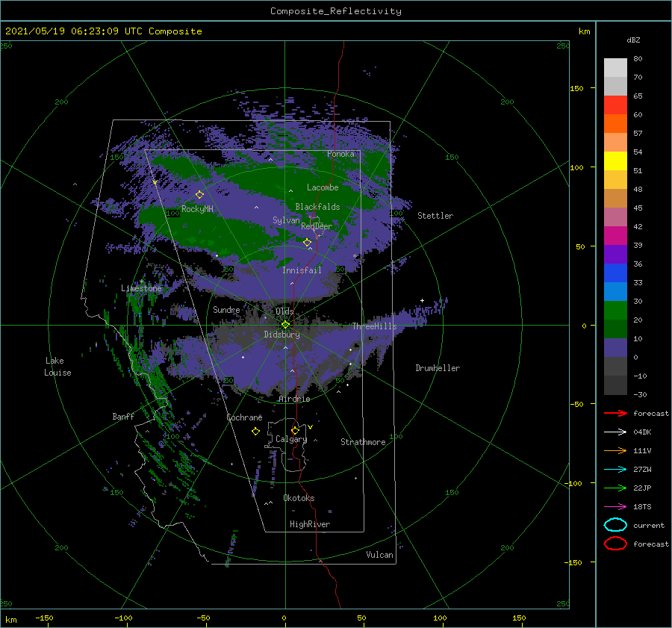Image resolution: width=672 pixels, height=628 pixels.
Task: Click the current legend label
Action: click(x=648, y=525)
